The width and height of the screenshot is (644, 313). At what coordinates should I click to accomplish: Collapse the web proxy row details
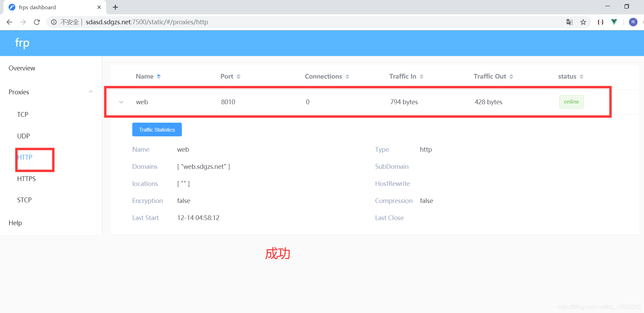click(121, 102)
